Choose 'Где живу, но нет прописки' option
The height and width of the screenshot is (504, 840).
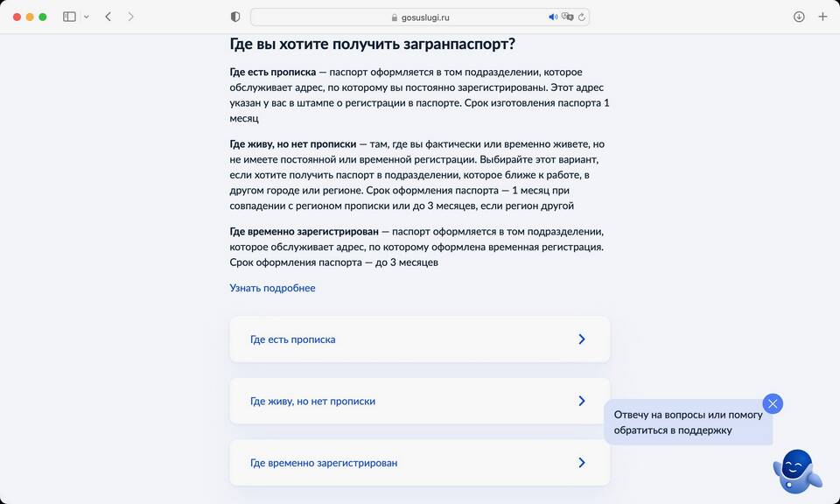coord(312,402)
